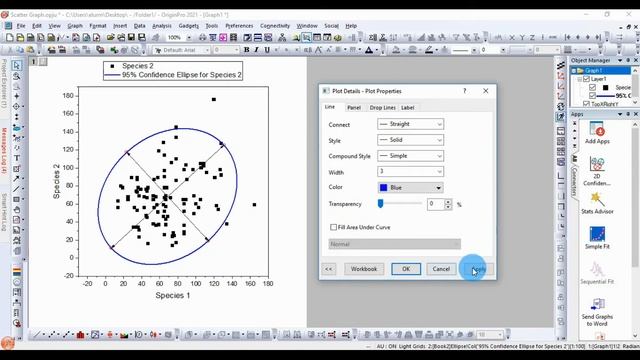
Task: Switch to the Drop Lines tab
Action: click(382, 107)
